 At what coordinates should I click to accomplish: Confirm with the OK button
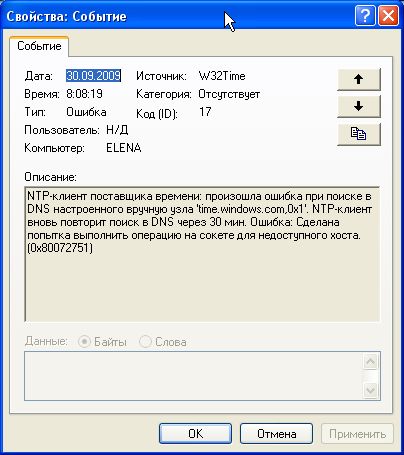point(195,434)
